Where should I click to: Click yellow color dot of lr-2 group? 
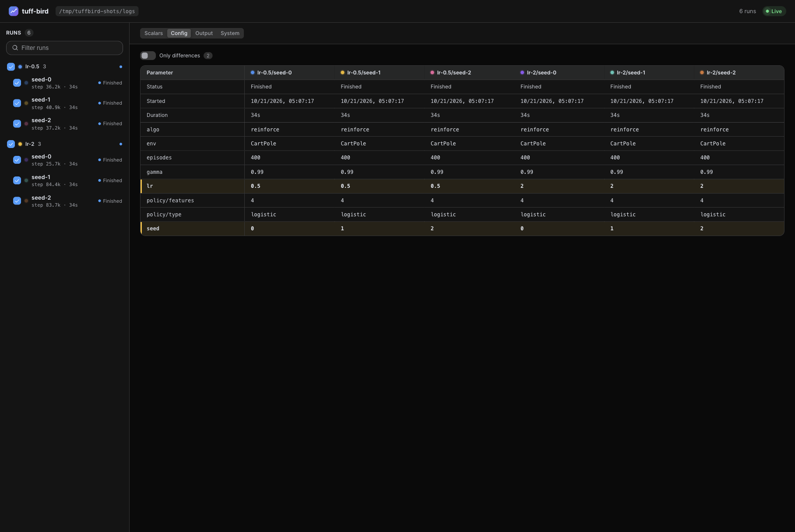tap(20, 144)
